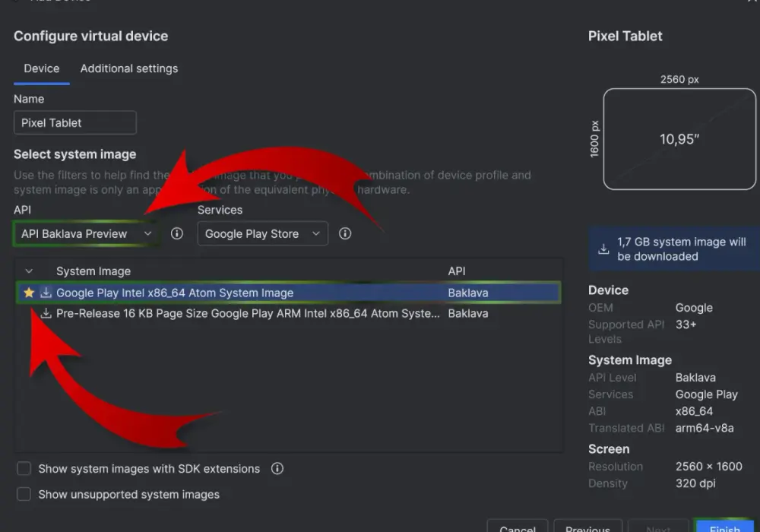Viewport: 760px width, 532px height.
Task: Switch to the Device tab
Action: [x=42, y=68]
